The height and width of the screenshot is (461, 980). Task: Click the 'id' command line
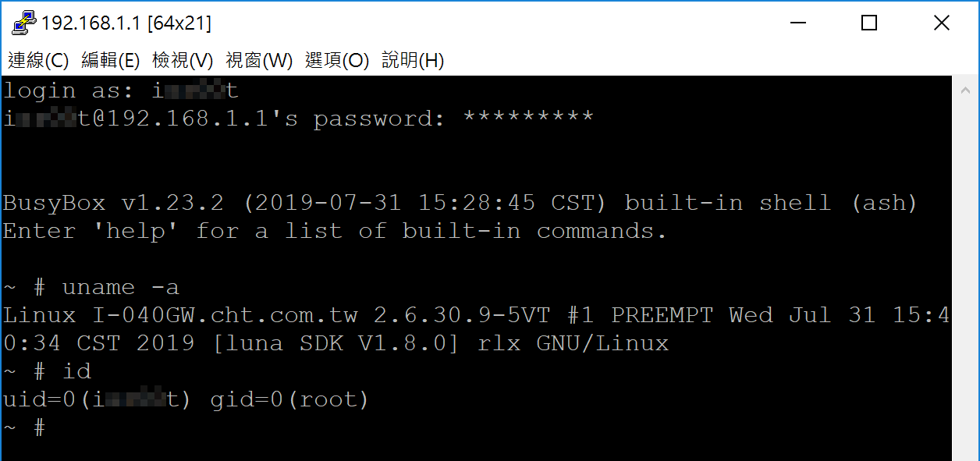(x=48, y=371)
